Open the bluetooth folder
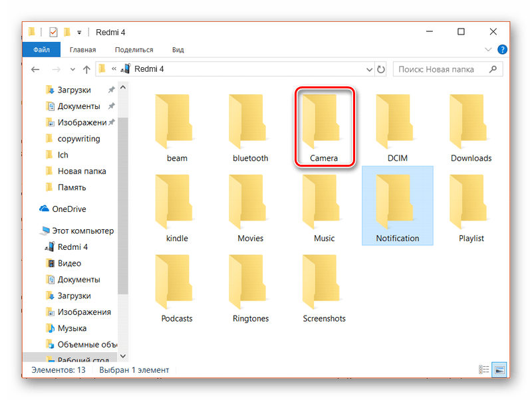 tap(251, 129)
